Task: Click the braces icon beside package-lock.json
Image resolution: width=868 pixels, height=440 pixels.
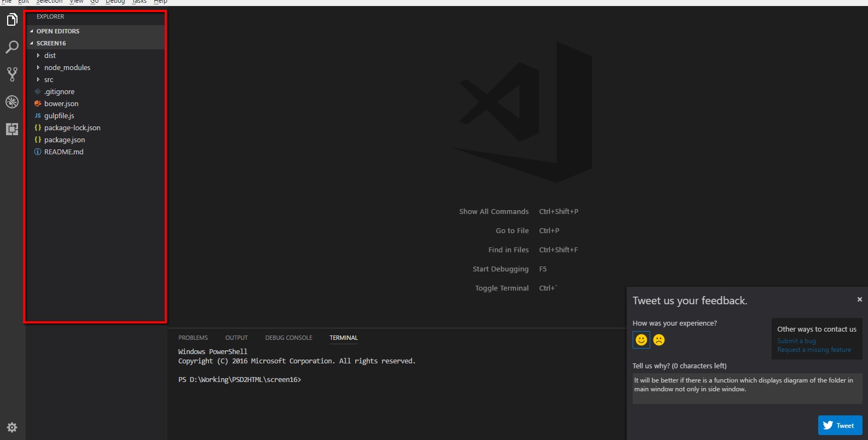Action: click(x=38, y=128)
